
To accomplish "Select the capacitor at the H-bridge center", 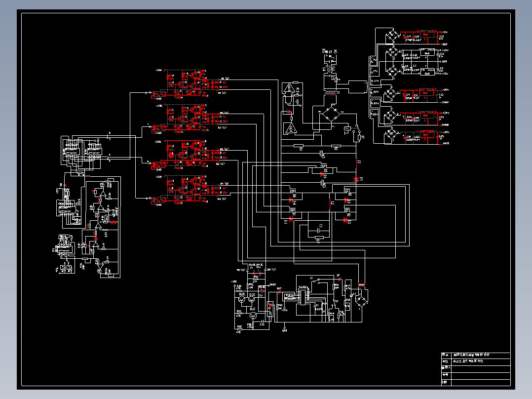I will point(319,230).
